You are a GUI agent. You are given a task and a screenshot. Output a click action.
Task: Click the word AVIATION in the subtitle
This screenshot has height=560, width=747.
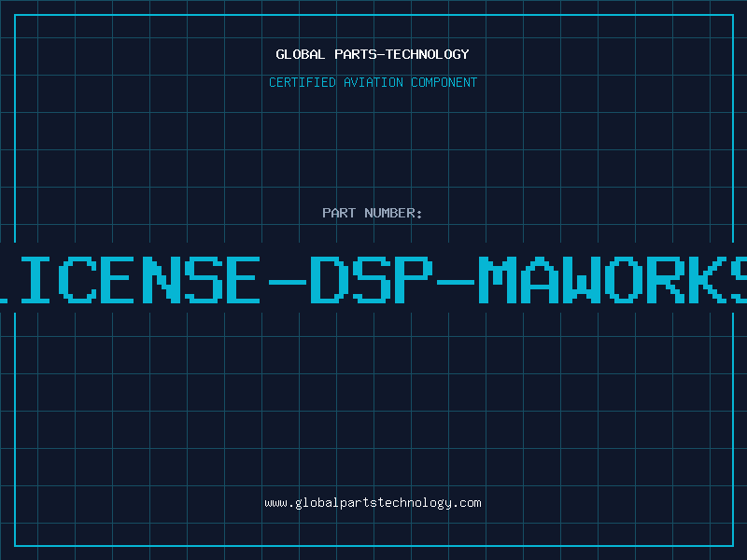point(373,82)
